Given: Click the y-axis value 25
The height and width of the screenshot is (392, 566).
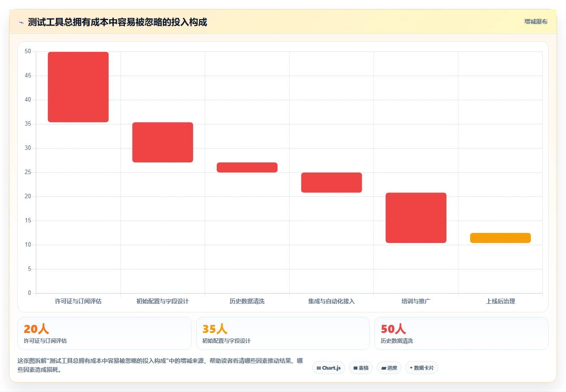Looking at the screenshot, I should click(28, 172).
